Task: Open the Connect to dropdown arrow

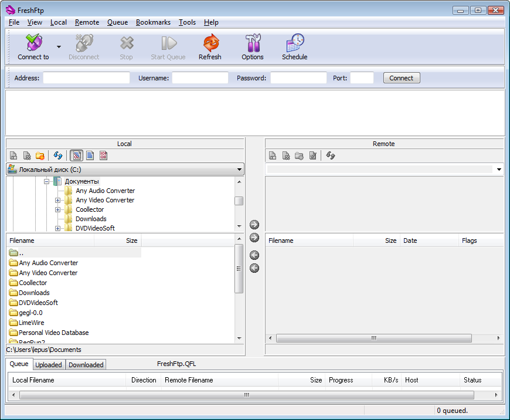Action: 59,47
